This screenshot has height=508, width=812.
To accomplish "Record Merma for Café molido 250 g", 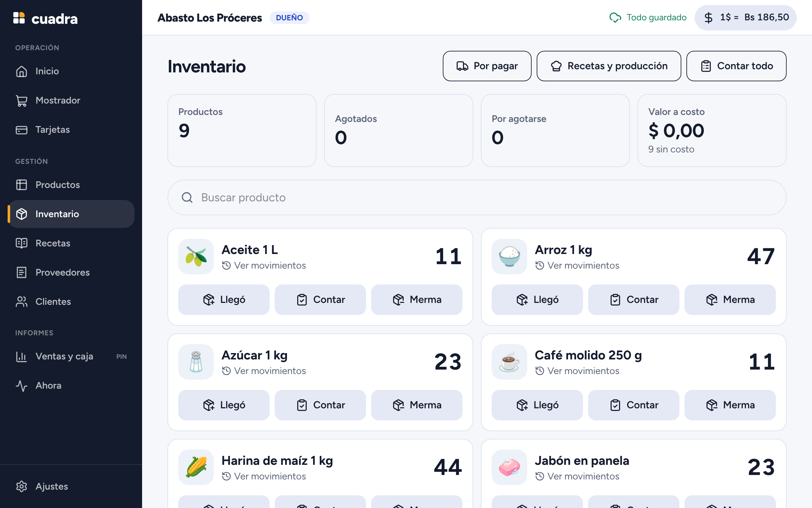I will [730, 405].
